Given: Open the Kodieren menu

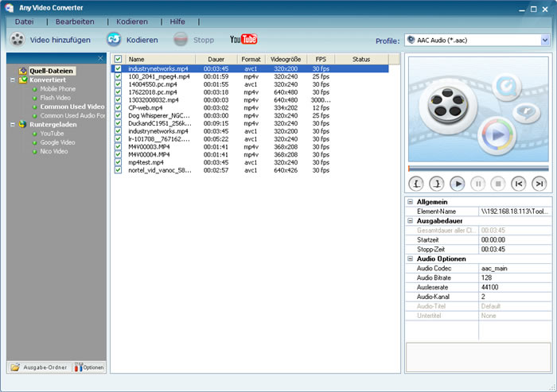Looking at the screenshot, I should [x=132, y=21].
